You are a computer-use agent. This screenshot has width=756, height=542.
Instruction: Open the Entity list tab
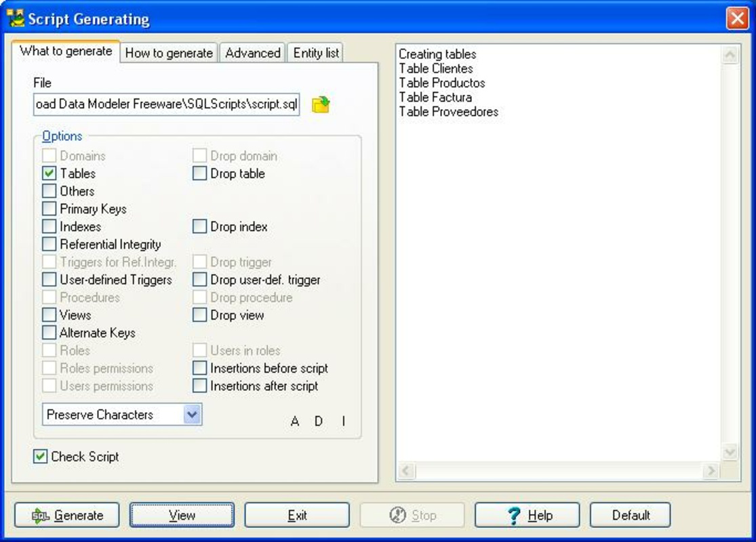(316, 53)
